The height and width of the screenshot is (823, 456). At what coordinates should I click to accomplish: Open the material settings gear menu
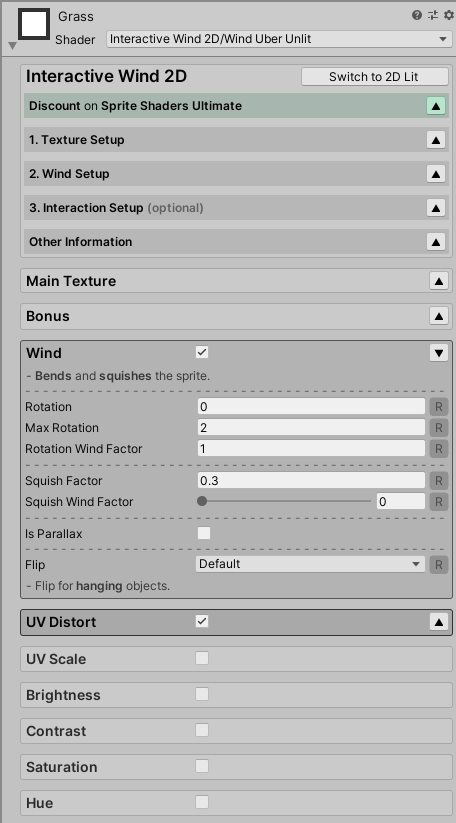coord(449,15)
